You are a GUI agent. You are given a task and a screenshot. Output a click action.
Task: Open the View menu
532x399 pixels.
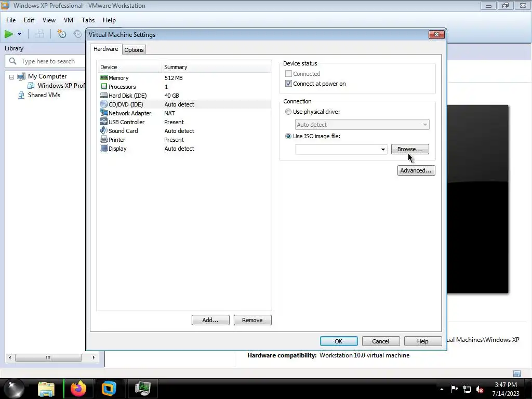tap(49, 20)
